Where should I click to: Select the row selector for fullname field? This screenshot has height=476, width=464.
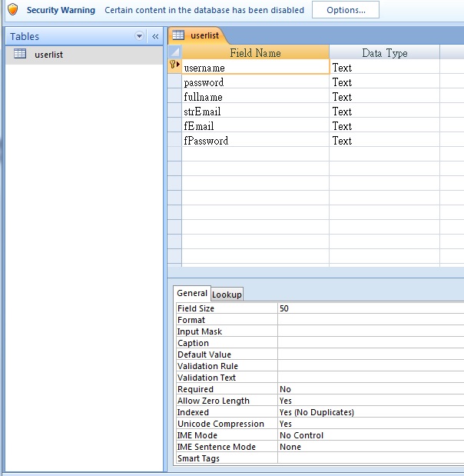click(174, 97)
